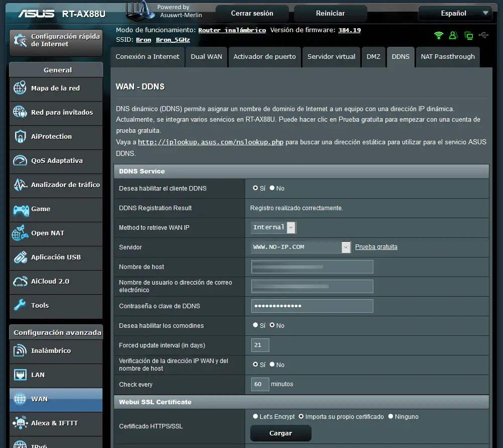Click the Forced update interval field
This screenshot has height=448, width=503.
(260, 345)
